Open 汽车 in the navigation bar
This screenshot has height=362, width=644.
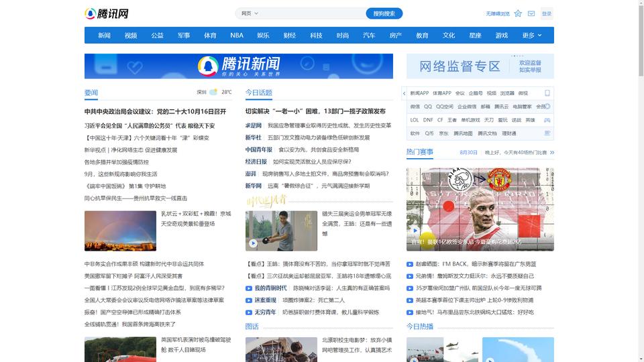[369, 36]
